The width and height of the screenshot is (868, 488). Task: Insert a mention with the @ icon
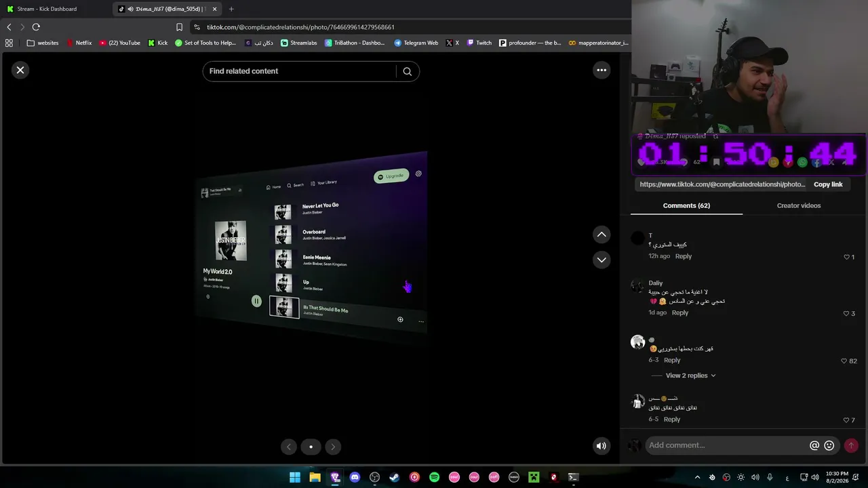point(814,445)
